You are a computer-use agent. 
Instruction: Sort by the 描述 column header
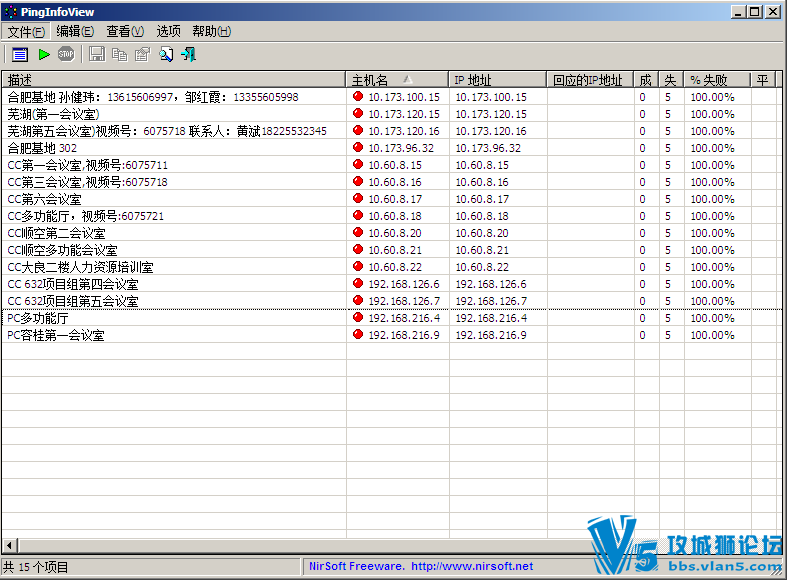[174, 80]
